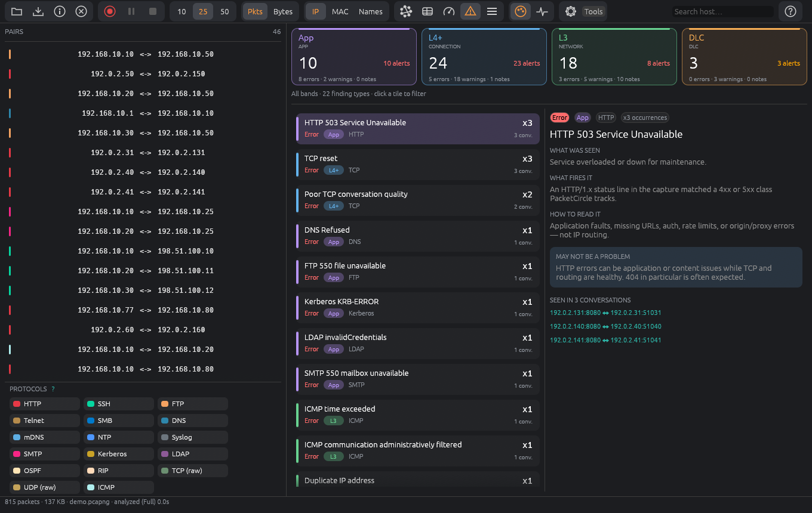Select pair 192.0.2.50 <-> 192.0.2.150
This screenshot has width=812, height=513.
[143, 74]
